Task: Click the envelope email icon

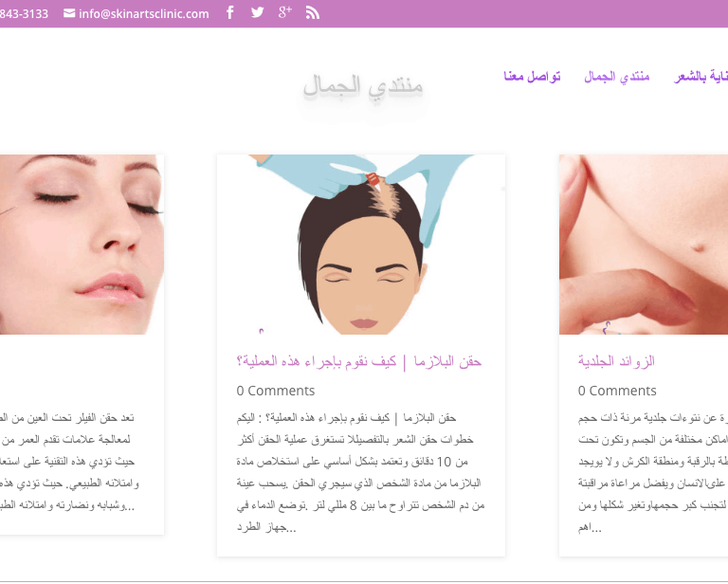Action: 69,13
